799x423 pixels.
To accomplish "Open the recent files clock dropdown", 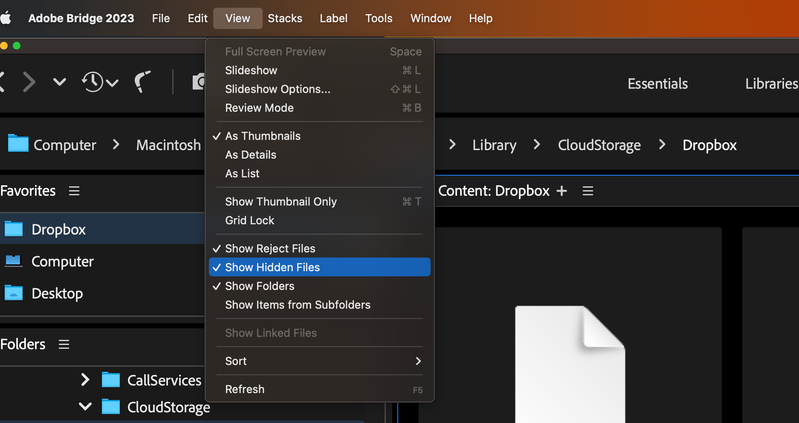I will click(100, 82).
